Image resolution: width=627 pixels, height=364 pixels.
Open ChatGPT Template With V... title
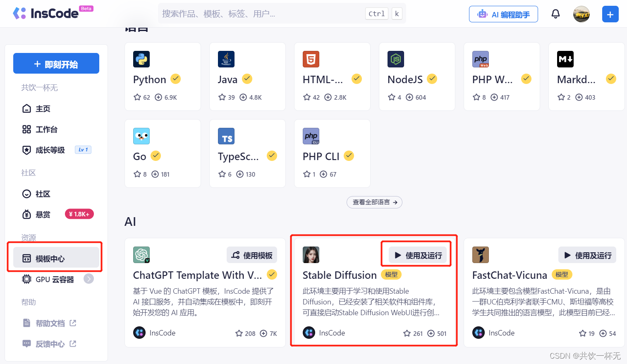(197, 275)
